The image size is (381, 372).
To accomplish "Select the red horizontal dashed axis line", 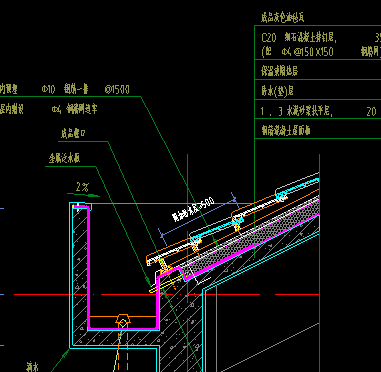I will pyautogui.click(x=167, y=295).
